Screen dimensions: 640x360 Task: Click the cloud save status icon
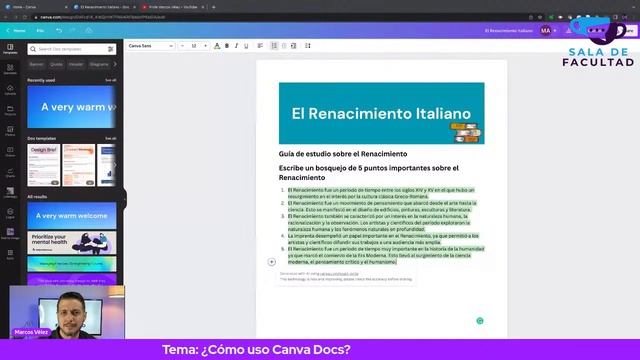(x=89, y=31)
